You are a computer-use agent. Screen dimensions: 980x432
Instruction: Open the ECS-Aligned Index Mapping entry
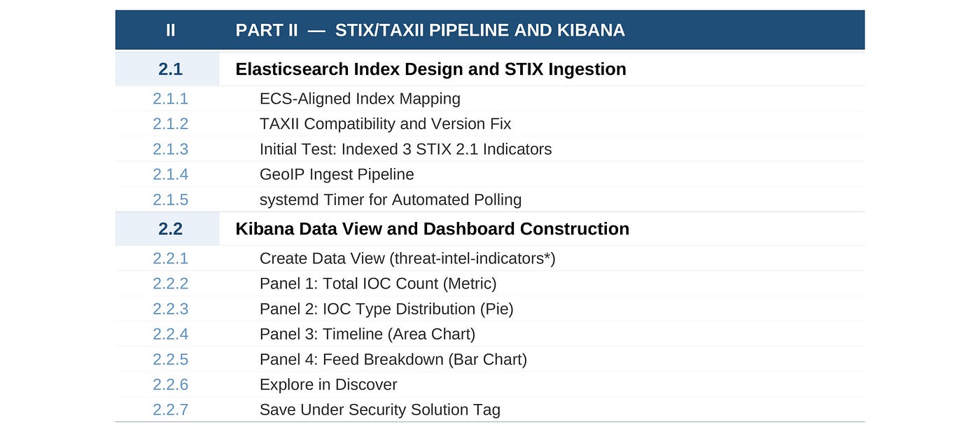click(x=360, y=99)
